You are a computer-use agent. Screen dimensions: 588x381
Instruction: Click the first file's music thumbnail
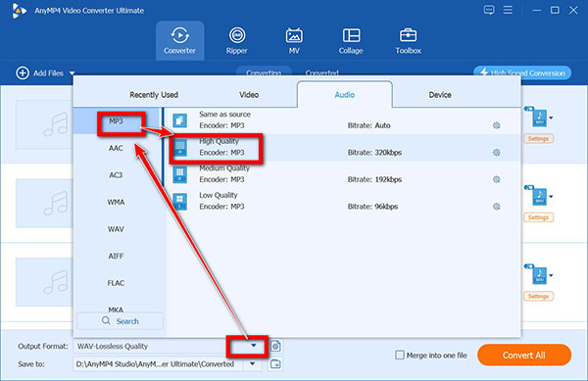pyautogui.click(x=44, y=124)
